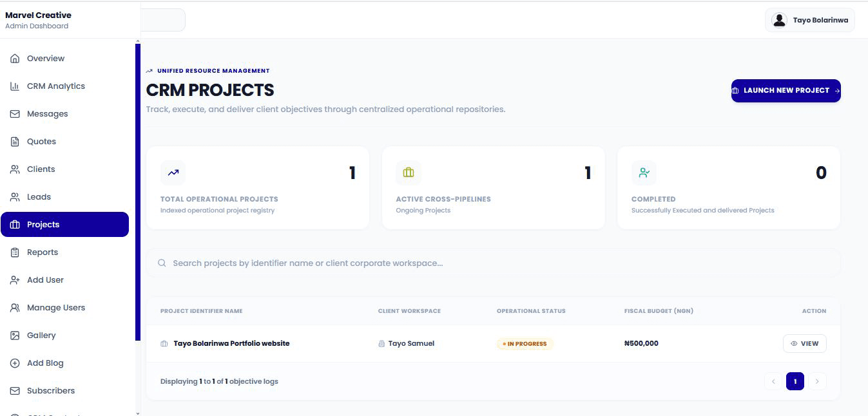
Task: Select Quotes in the sidebar
Action: point(65,142)
